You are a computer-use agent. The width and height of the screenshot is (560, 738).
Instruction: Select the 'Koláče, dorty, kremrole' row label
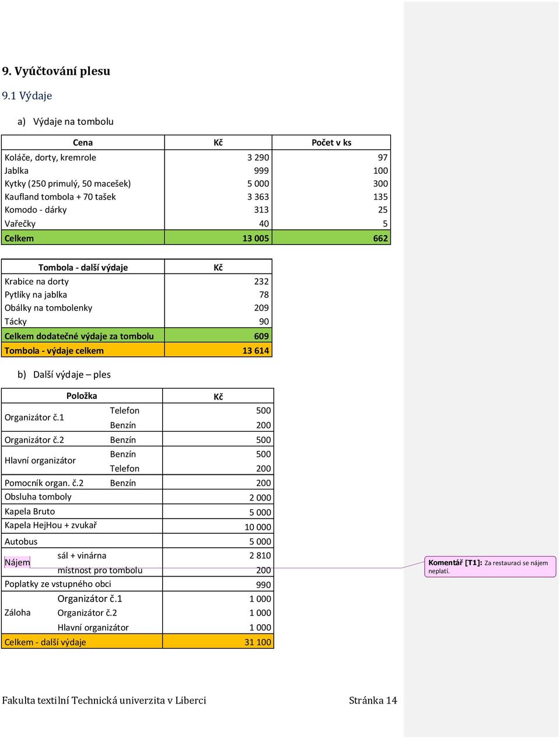[50, 158]
